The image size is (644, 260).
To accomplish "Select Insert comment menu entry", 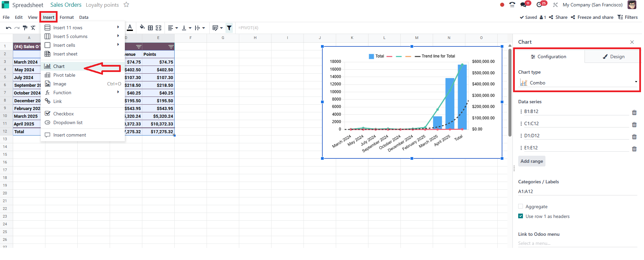I will point(82,135).
